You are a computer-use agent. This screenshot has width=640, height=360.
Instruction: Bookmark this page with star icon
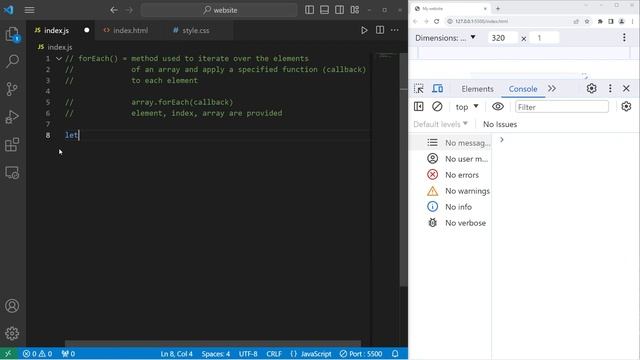click(x=587, y=21)
